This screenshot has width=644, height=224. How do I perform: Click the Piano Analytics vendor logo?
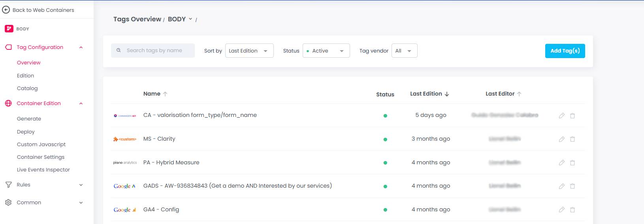click(x=125, y=163)
